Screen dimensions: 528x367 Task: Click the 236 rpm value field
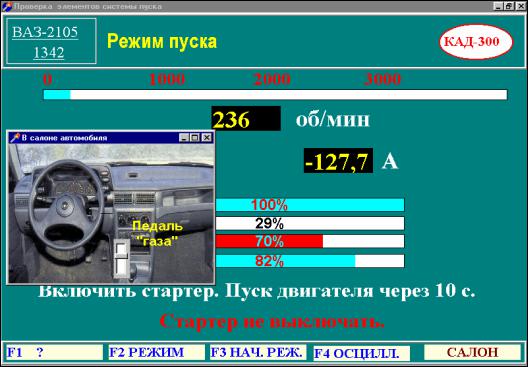coord(246,119)
